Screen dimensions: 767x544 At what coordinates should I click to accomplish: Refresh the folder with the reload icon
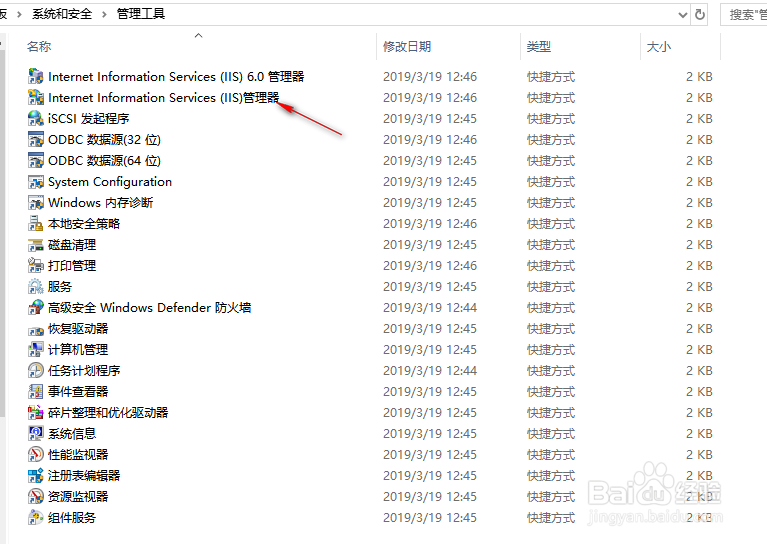[700, 15]
